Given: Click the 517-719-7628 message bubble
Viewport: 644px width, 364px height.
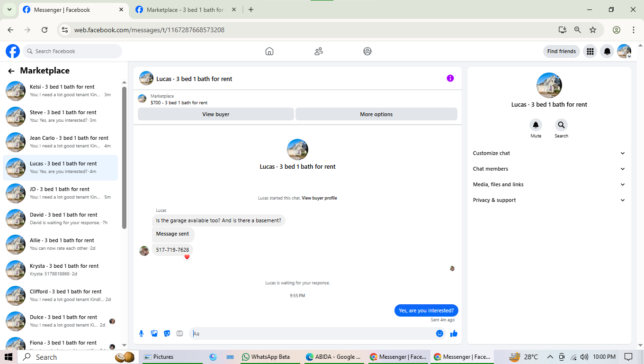Looking at the screenshot, I should [x=172, y=250].
